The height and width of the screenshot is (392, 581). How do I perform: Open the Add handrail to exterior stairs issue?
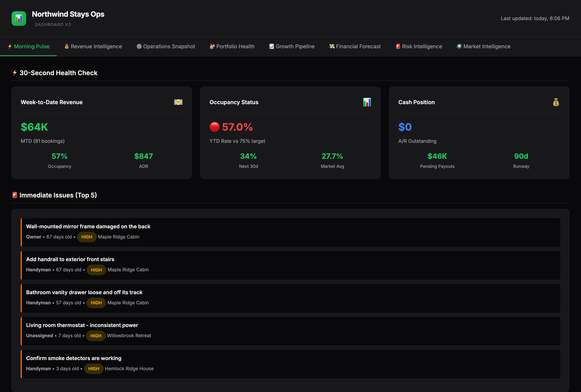coord(290,265)
